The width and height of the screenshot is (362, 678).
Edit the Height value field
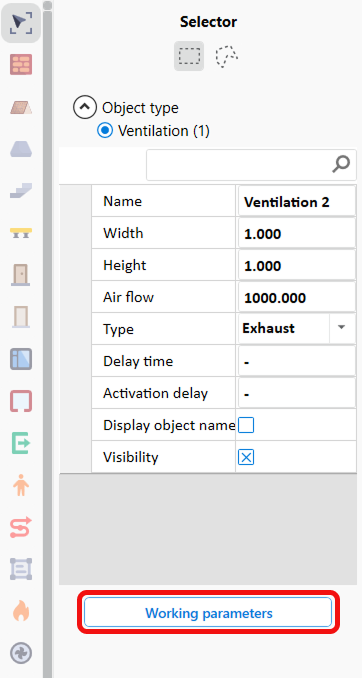(297, 266)
